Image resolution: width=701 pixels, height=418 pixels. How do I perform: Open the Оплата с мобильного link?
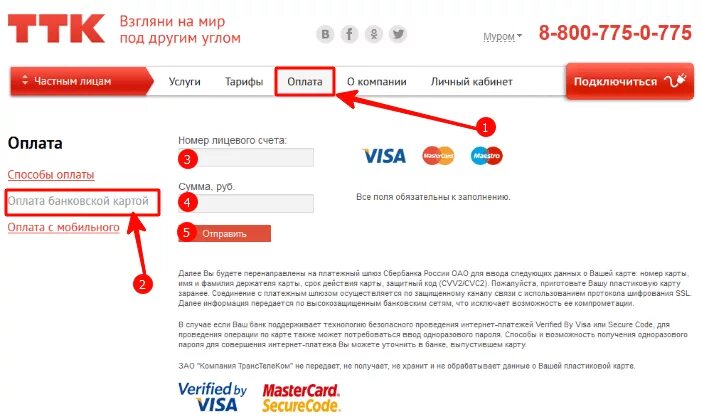(63, 228)
